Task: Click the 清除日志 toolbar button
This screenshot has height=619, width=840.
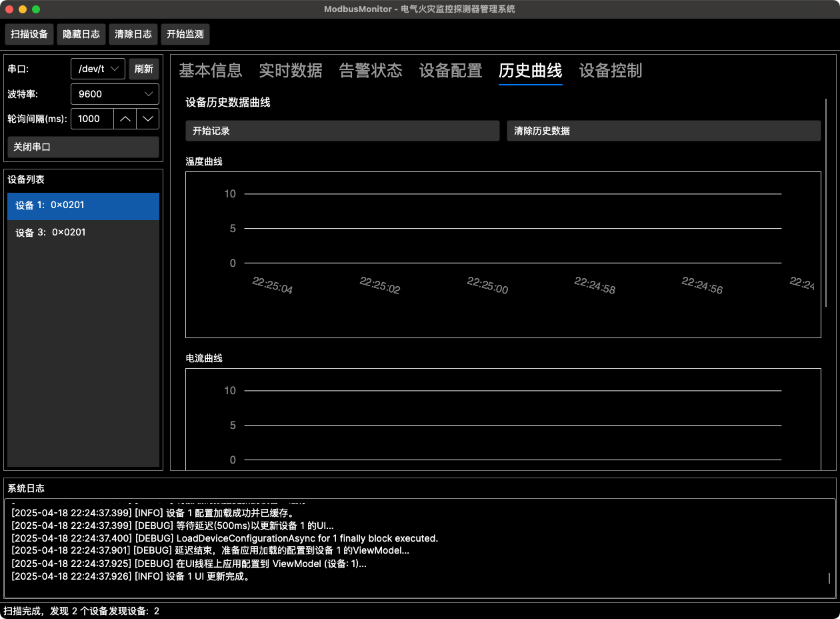Action: 133,34
